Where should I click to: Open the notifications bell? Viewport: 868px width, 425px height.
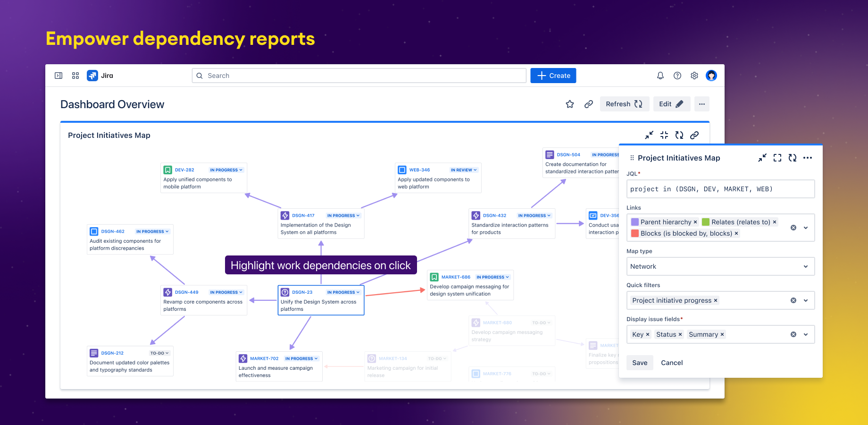click(660, 76)
